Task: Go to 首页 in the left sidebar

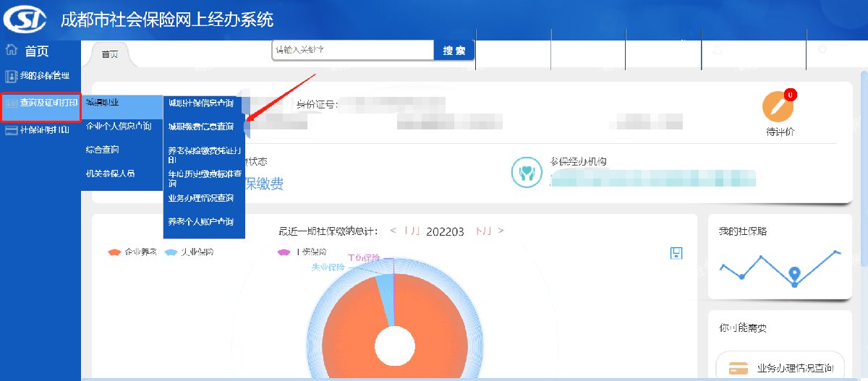Action: pyautogui.click(x=27, y=51)
